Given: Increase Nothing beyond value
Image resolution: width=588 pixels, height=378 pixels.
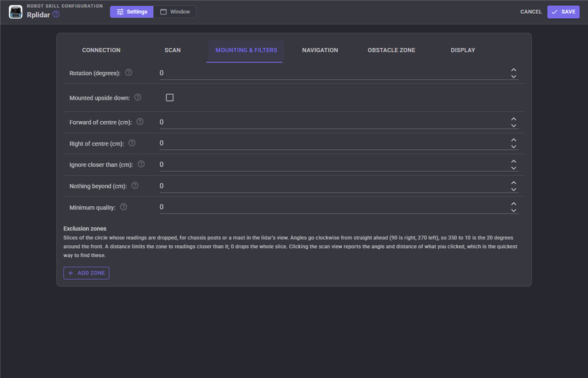Looking at the screenshot, I should (514, 183).
